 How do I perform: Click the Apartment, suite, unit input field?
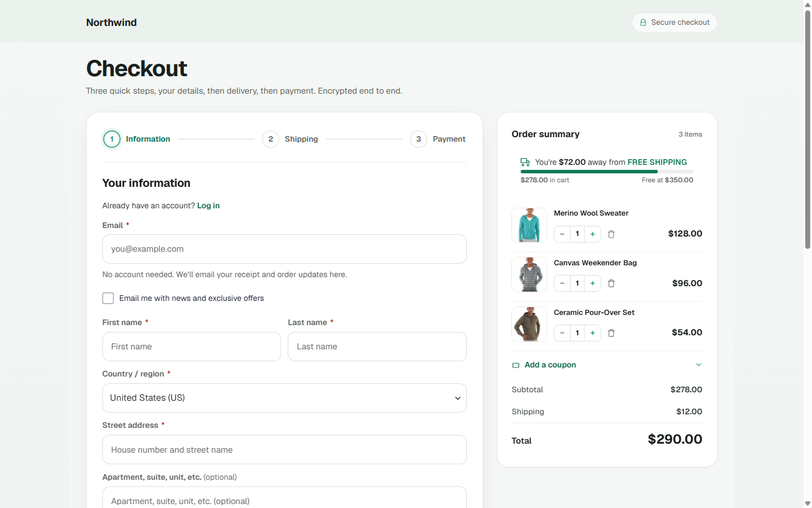click(284, 498)
